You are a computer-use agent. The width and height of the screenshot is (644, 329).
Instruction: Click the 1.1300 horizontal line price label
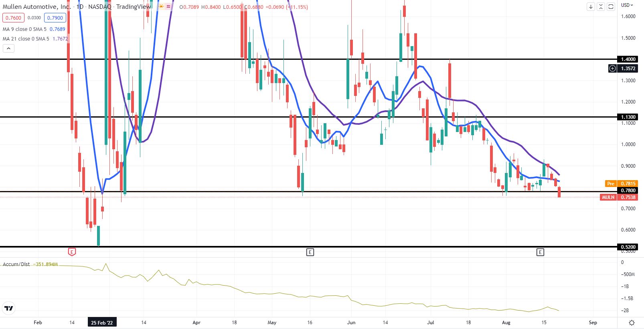628,117
